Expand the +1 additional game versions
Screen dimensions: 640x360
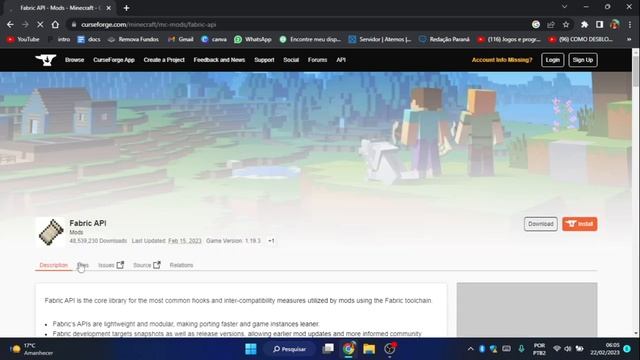271,241
